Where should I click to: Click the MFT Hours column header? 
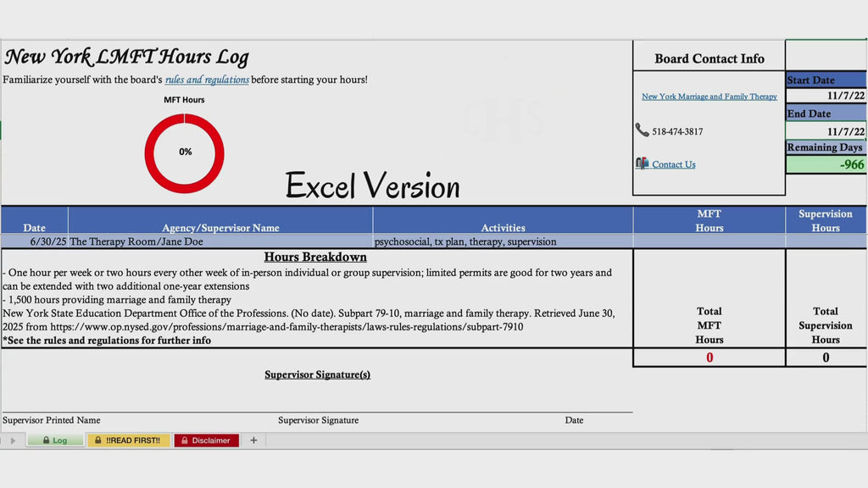pyautogui.click(x=709, y=220)
